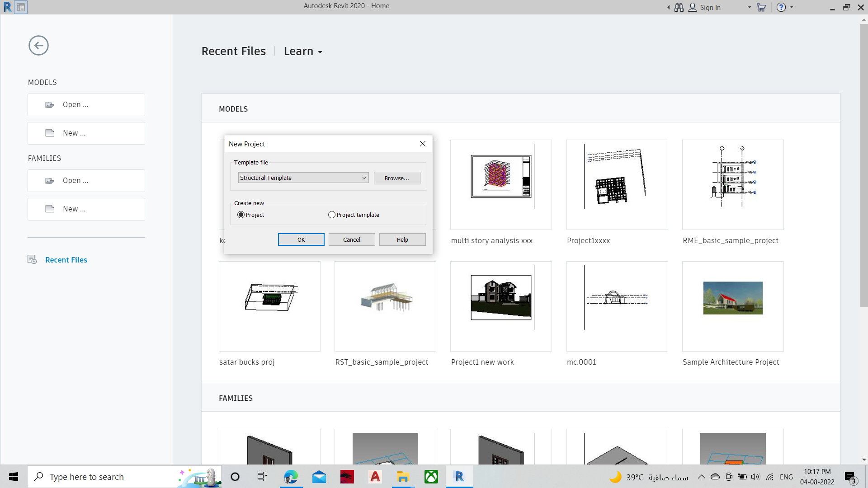Viewport: 868px width, 488px height.
Task: Close the New Project dialog
Action: [x=423, y=144]
